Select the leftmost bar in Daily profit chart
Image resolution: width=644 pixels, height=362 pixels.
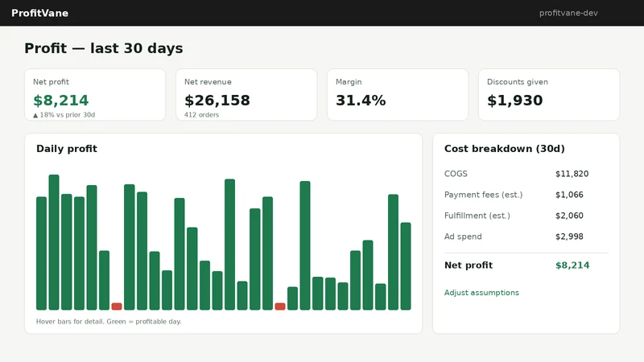coord(42,253)
